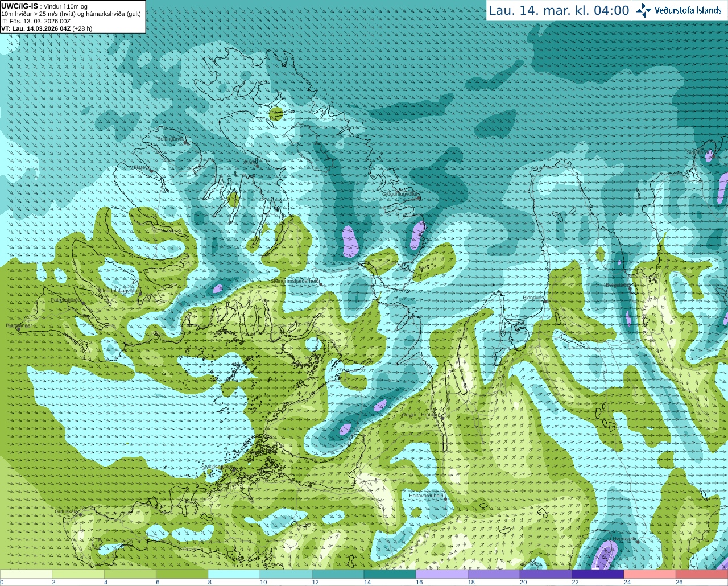728x586 pixels.
Task: Select the Flateyri station label
Action: [142, 167]
